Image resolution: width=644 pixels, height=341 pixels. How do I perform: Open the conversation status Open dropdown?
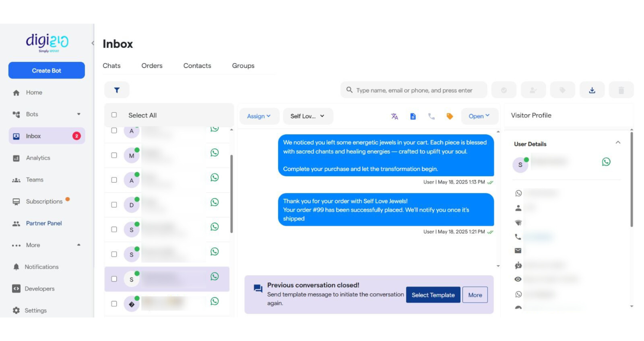click(479, 116)
